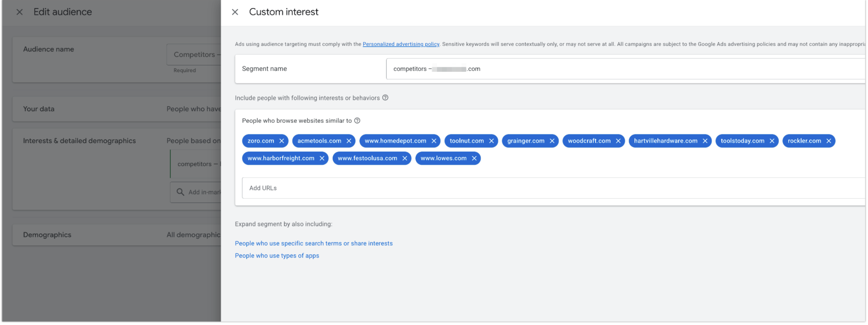Click the search icon in Add in-market field

coord(180,192)
